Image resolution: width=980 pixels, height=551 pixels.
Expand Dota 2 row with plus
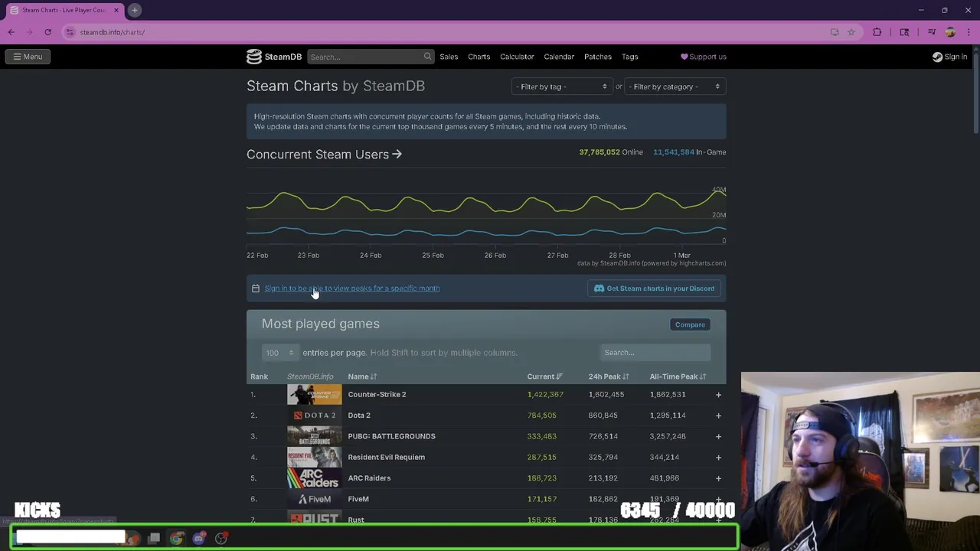click(x=718, y=416)
